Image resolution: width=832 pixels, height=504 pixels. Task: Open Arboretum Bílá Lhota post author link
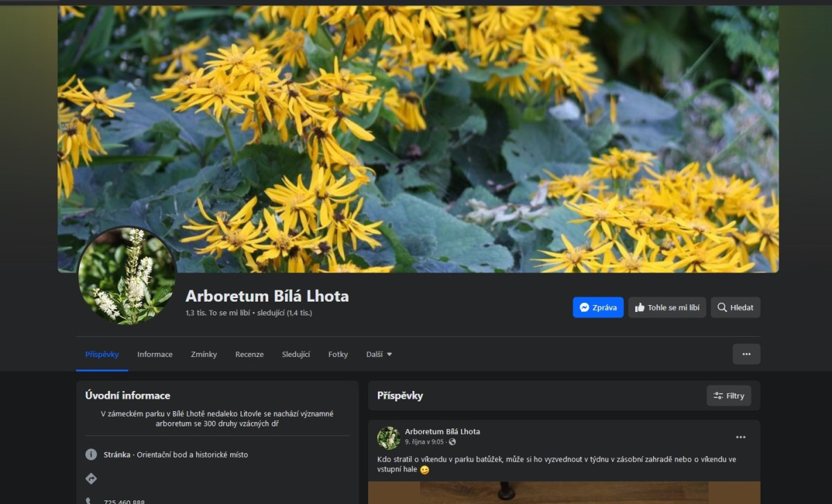click(442, 432)
